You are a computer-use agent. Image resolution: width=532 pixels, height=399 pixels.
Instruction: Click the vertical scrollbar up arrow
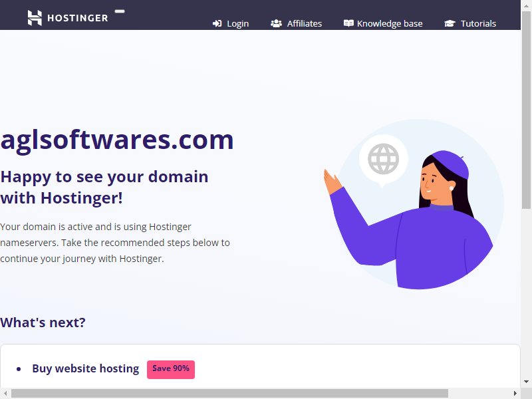click(526, 5)
